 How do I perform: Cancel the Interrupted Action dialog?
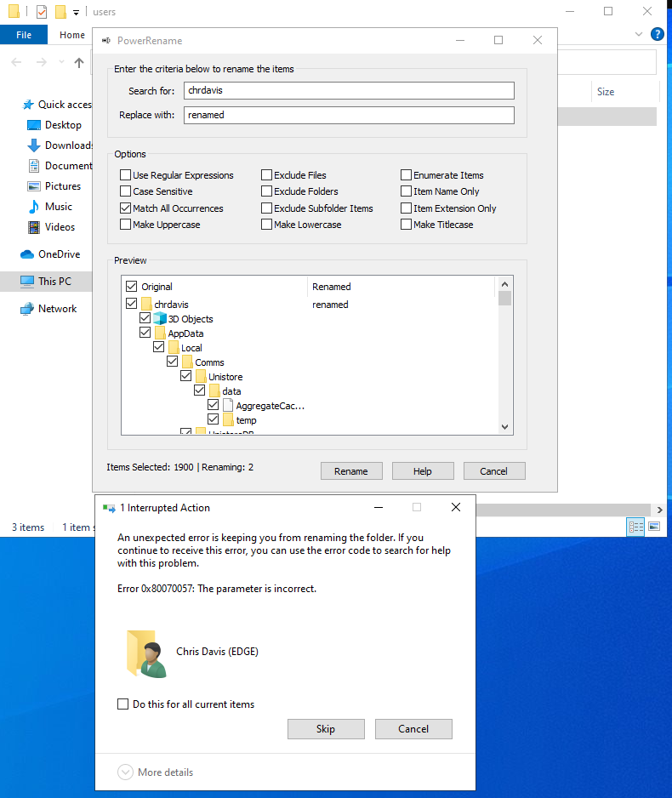coord(413,729)
